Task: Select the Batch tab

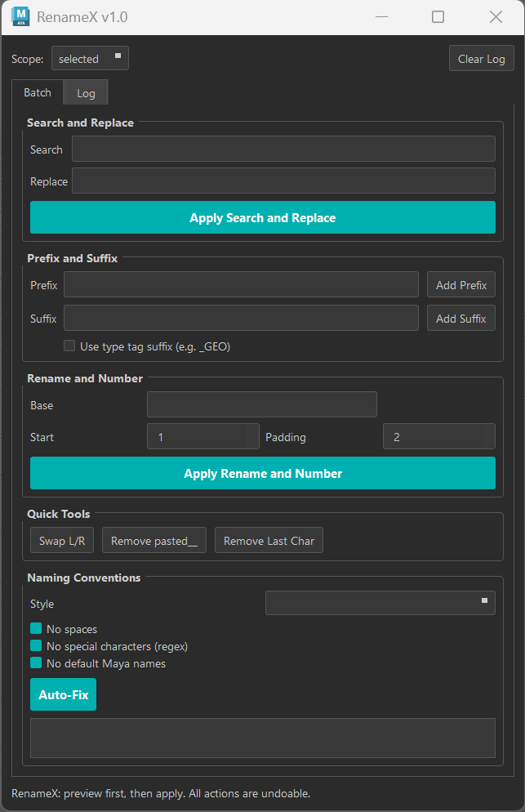Action: click(38, 92)
